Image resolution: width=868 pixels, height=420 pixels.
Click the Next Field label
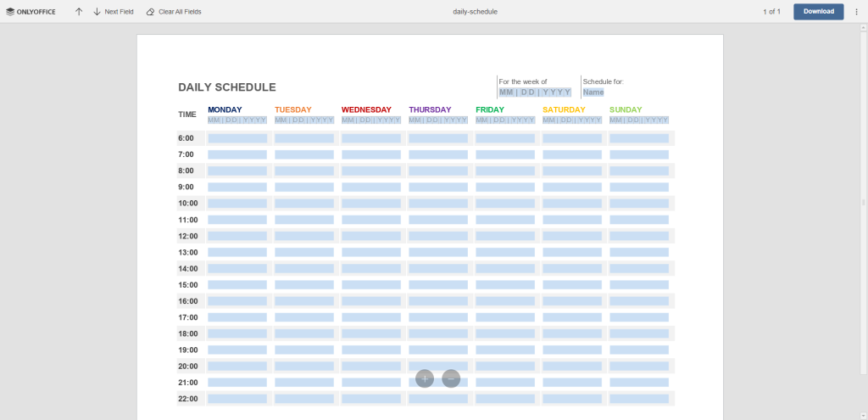point(119,12)
